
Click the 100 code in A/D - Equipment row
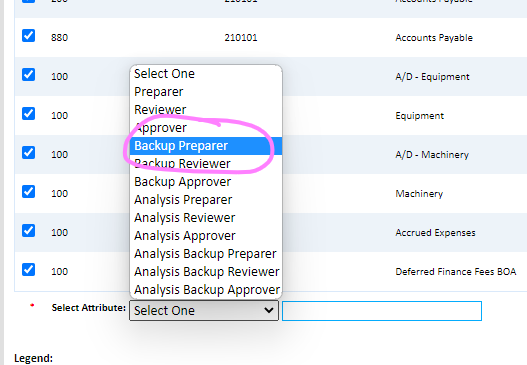pos(59,76)
